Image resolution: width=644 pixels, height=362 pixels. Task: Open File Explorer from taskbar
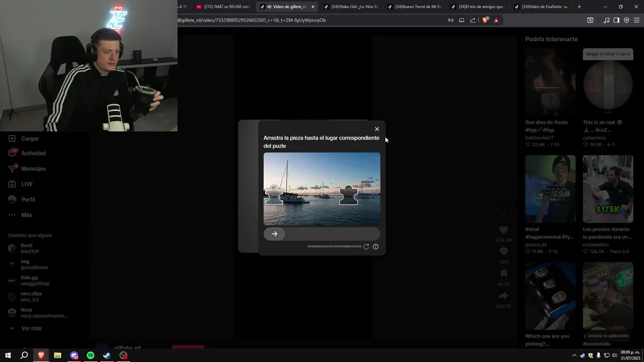57,355
